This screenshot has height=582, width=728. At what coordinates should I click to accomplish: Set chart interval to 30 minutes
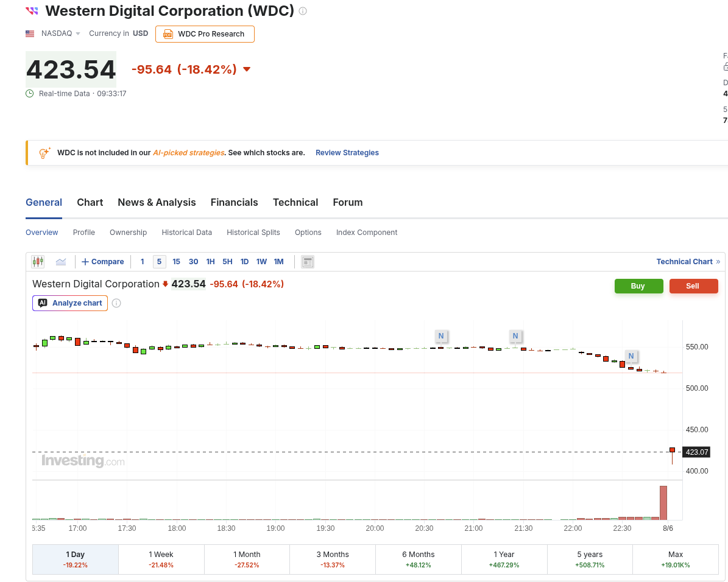coord(194,262)
